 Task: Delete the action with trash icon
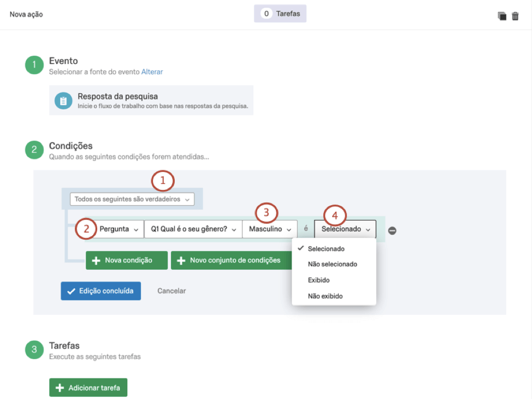[x=515, y=16]
